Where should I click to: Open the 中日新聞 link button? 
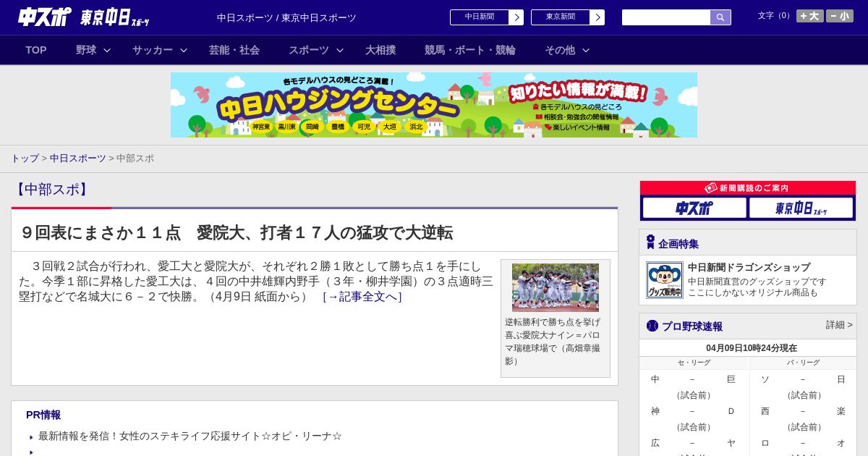480,17
